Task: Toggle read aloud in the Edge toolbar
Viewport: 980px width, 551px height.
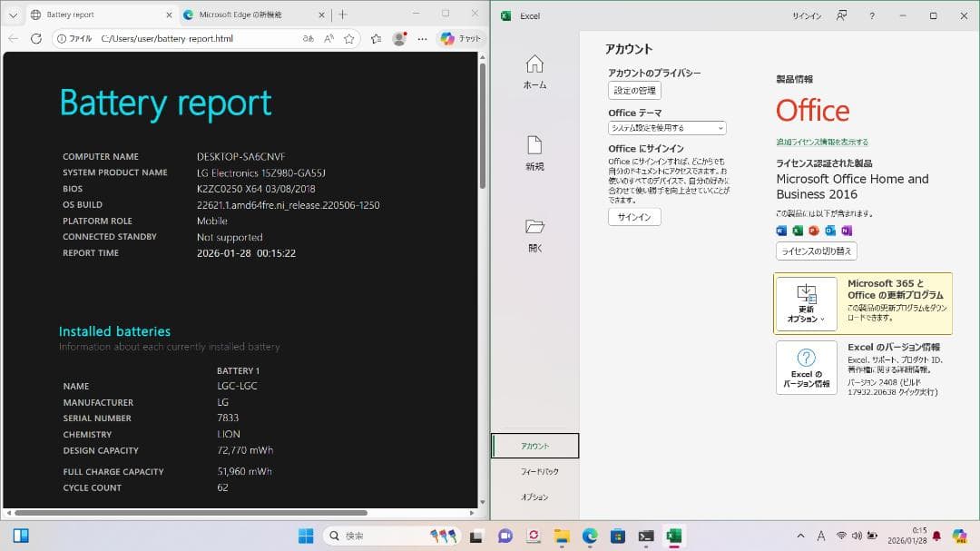Action: click(x=328, y=39)
